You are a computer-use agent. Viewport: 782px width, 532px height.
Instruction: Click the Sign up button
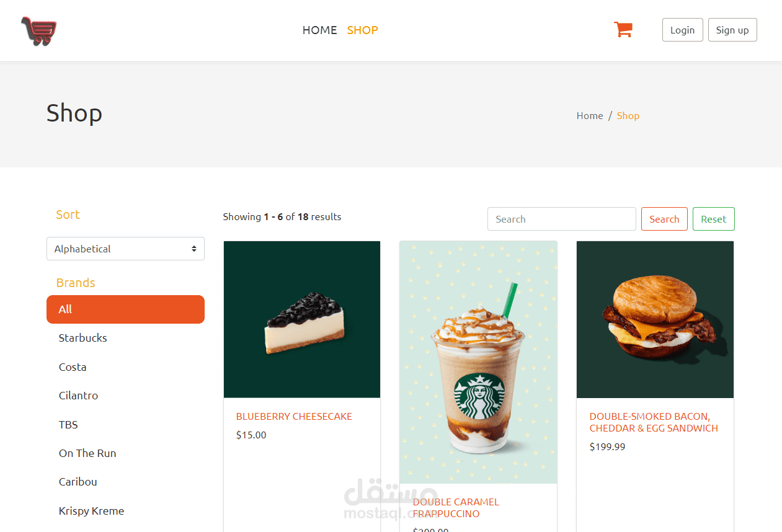pyautogui.click(x=732, y=30)
